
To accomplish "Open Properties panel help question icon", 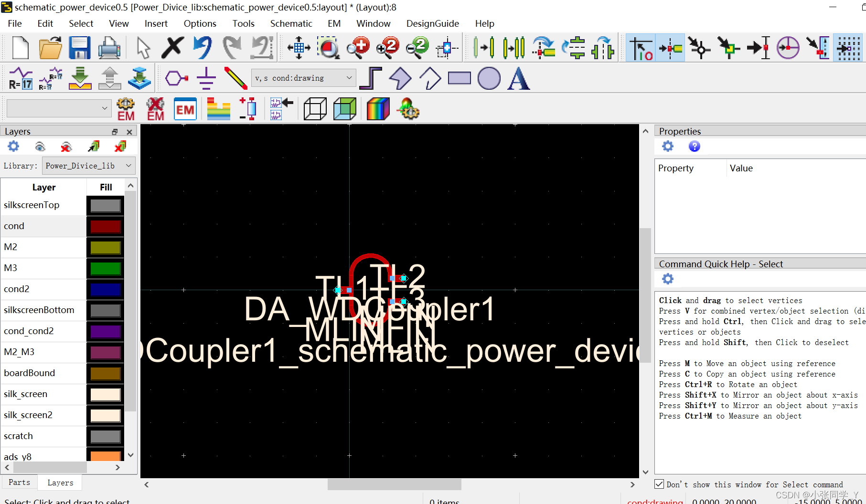I will point(694,147).
